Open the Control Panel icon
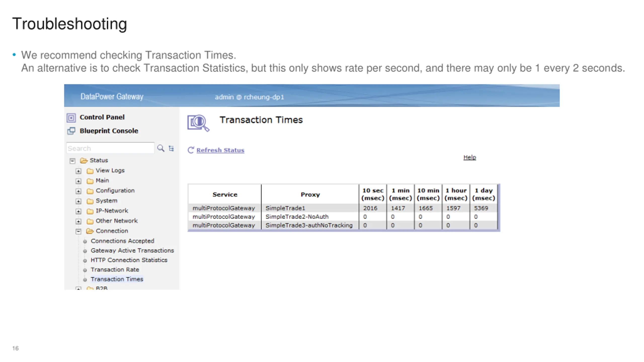Viewport: 644px width, 362px height. [71, 118]
